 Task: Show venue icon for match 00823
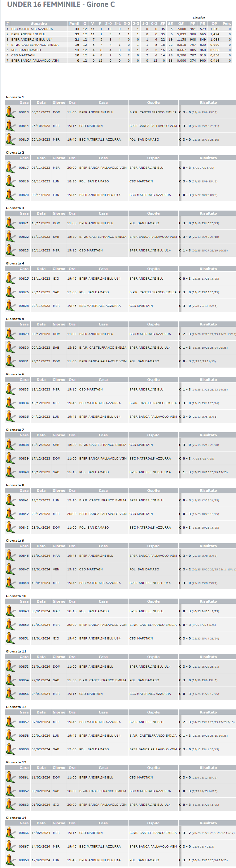point(11,250)
